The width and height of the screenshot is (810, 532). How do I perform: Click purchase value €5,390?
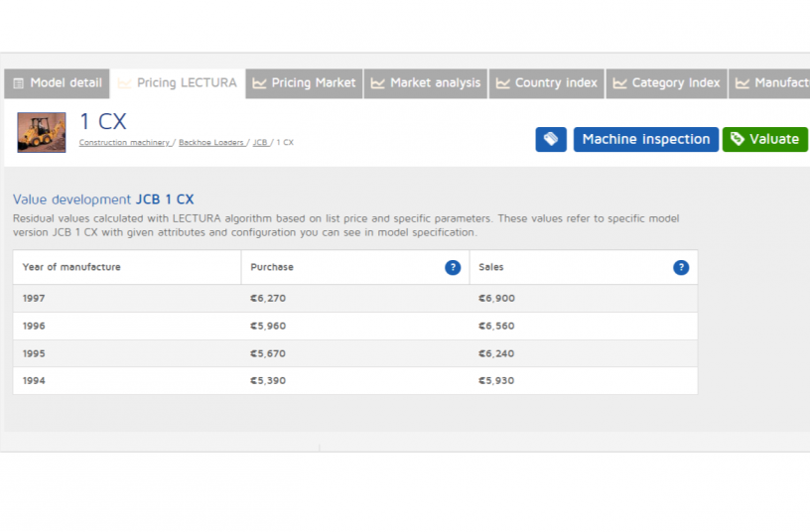coord(268,381)
